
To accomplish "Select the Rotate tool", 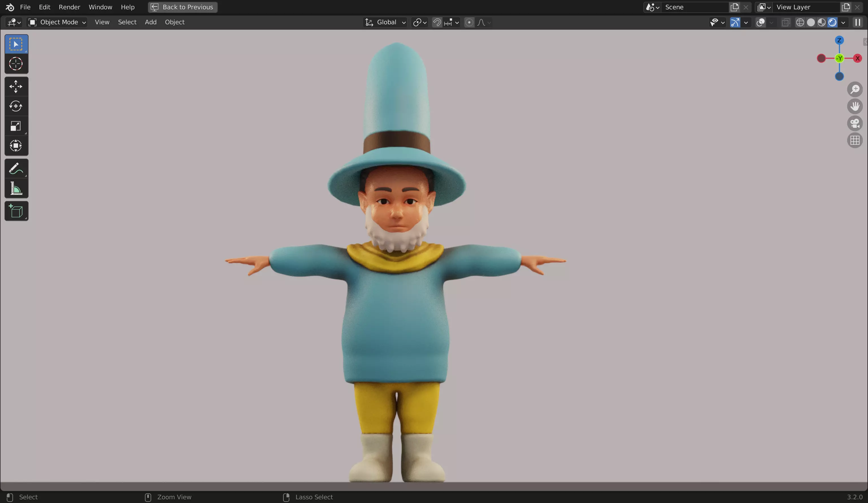I will pos(16,106).
